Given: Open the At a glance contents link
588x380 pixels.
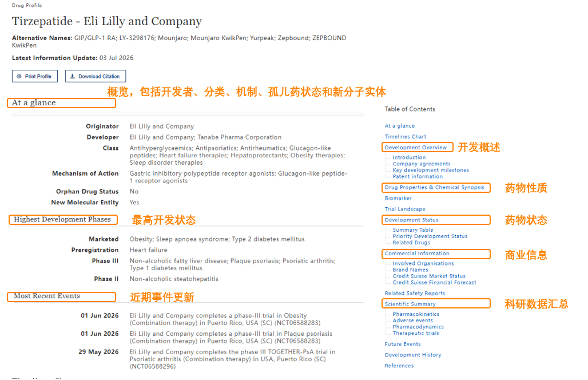Looking at the screenshot, I should tap(399, 126).
